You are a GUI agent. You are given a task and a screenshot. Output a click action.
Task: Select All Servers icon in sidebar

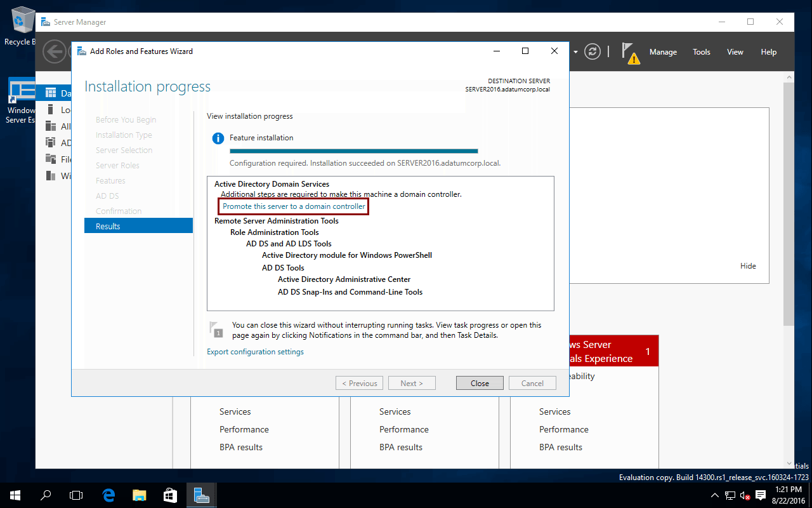[51, 126]
